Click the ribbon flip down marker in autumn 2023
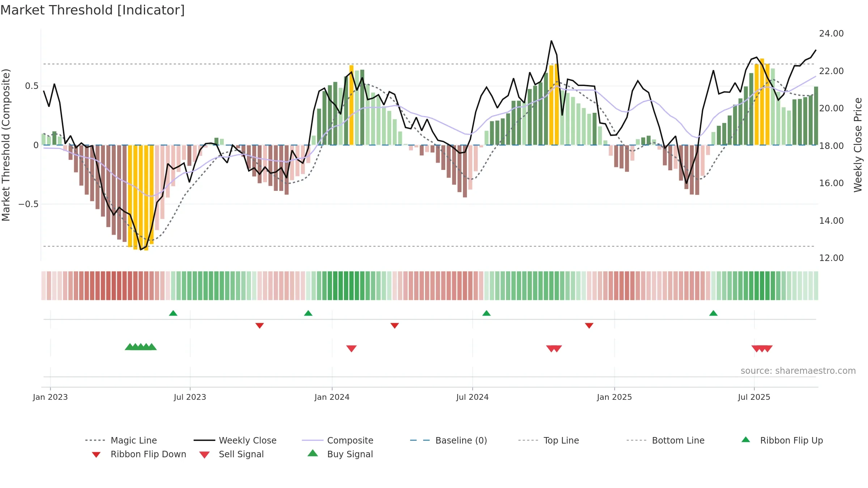The height and width of the screenshot is (488, 868). 260,326
